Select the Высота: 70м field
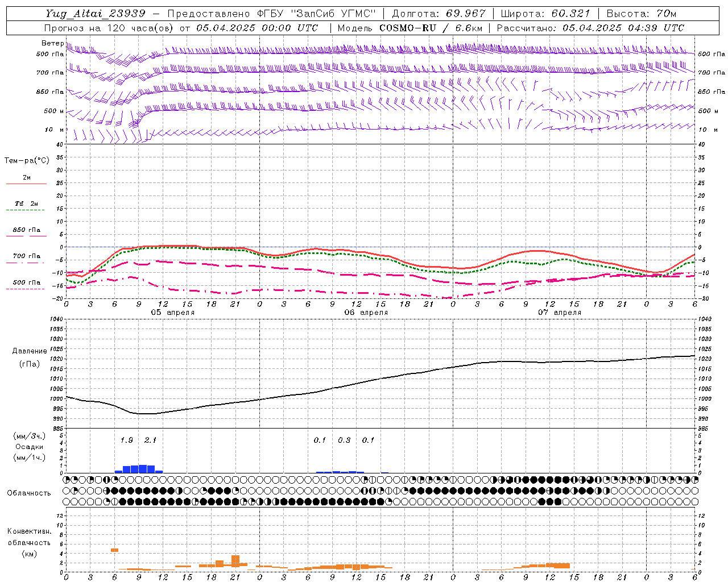728x582 pixels. click(641, 14)
